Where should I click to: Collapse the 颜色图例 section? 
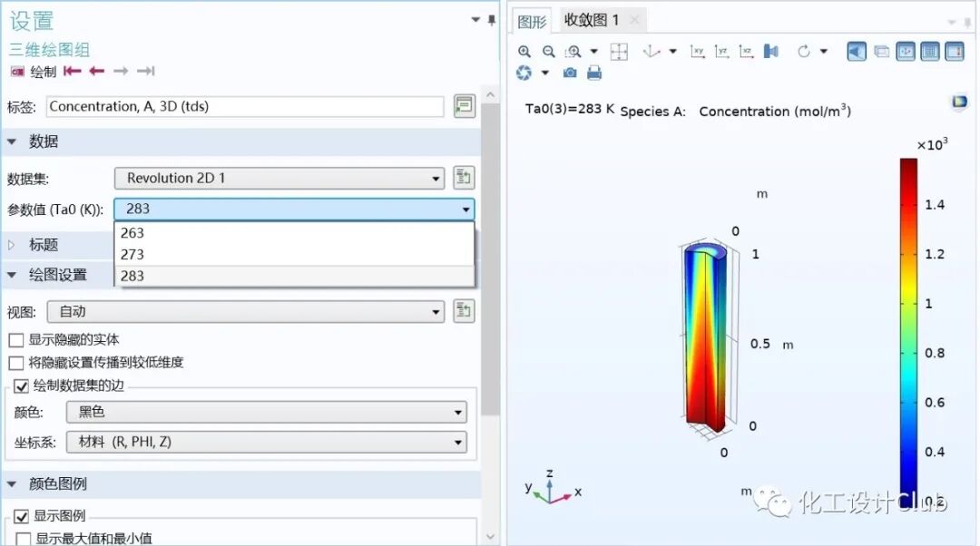point(12,484)
